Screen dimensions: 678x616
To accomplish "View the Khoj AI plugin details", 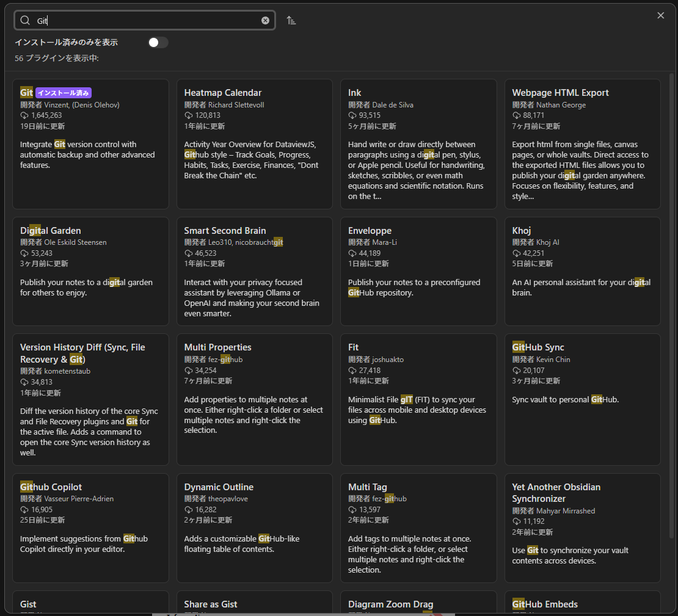I will pos(581,272).
